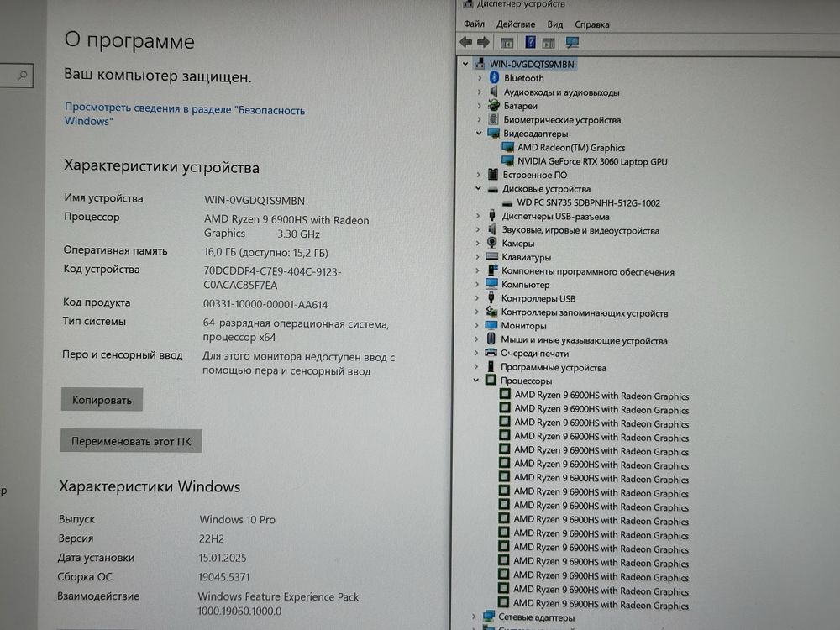Open the Вид menu
The width and height of the screenshot is (840, 630).
555,24
